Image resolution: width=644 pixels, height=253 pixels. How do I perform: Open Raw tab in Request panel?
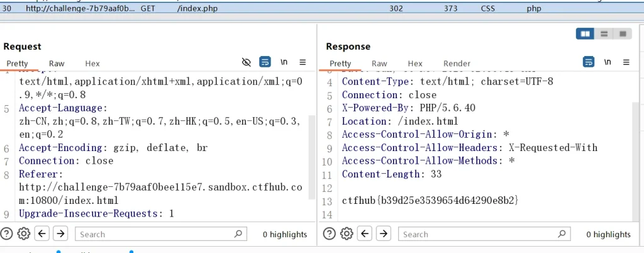(57, 64)
